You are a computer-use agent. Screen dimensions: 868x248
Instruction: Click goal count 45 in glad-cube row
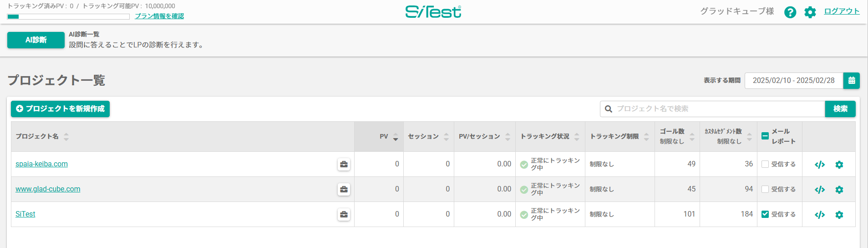(691, 189)
